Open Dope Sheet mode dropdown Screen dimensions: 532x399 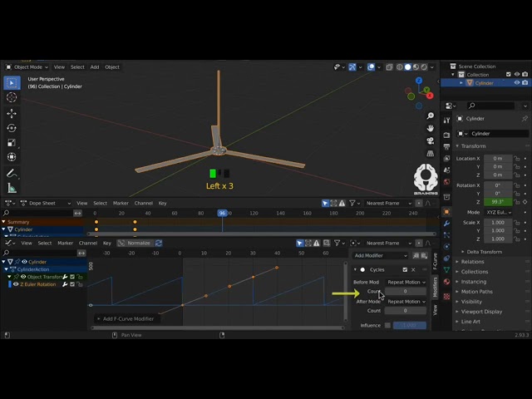pyautogui.click(x=46, y=203)
